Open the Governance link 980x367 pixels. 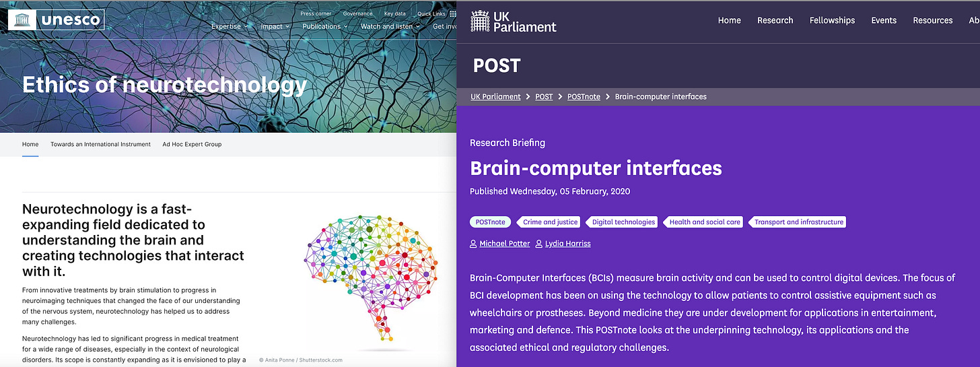coord(357,13)
